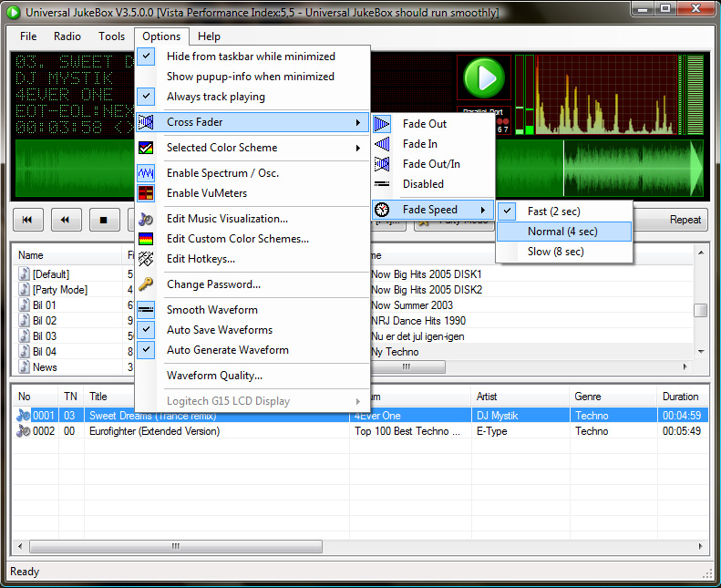Open the Tools menu
The width and height of the screenshot is (721, 588).
[112, 36]
